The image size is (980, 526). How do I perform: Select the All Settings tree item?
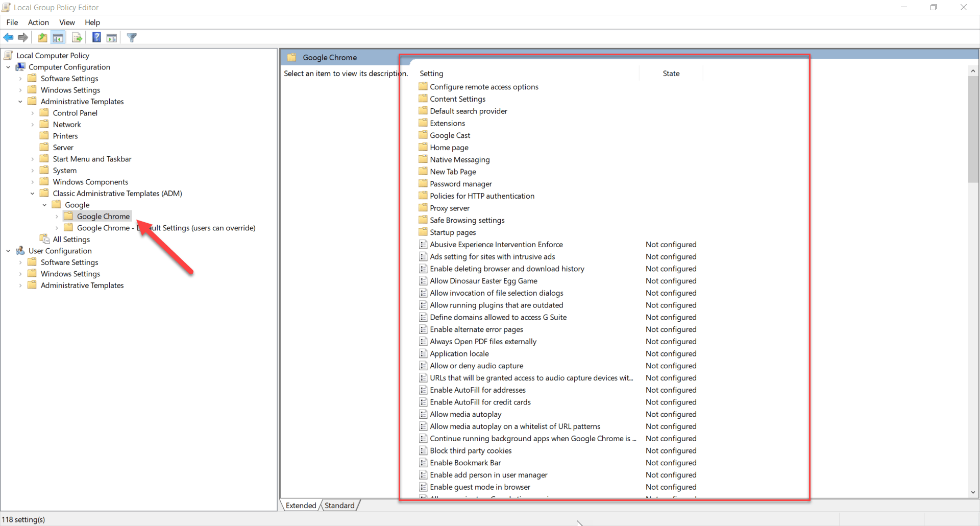click(x=71, y=240)
